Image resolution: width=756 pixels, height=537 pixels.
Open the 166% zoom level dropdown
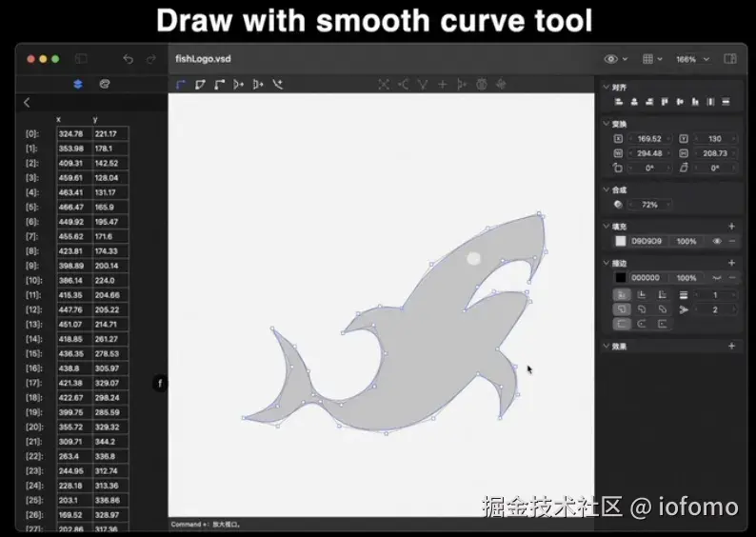(692, 59)
